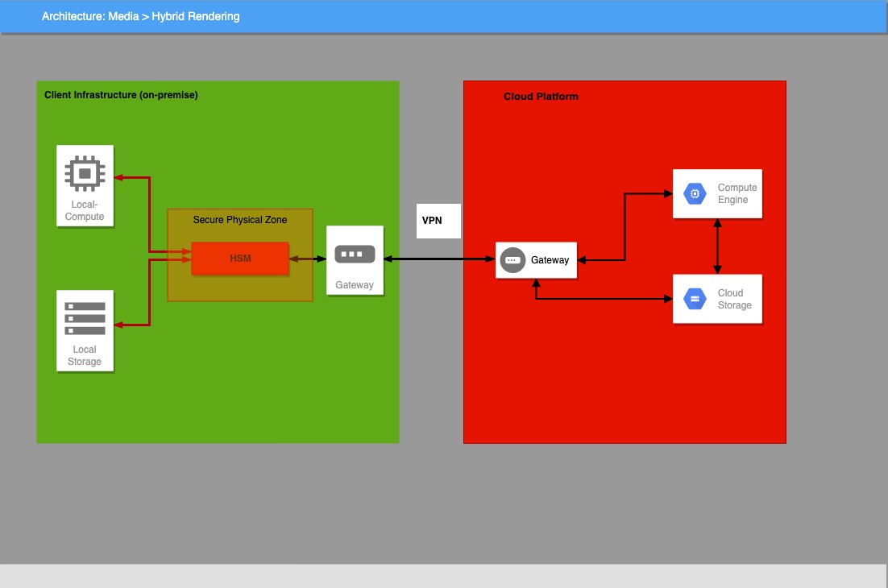888x588 pixels.
Task: Select the red HSM block
Action: [x=240, y=259]
